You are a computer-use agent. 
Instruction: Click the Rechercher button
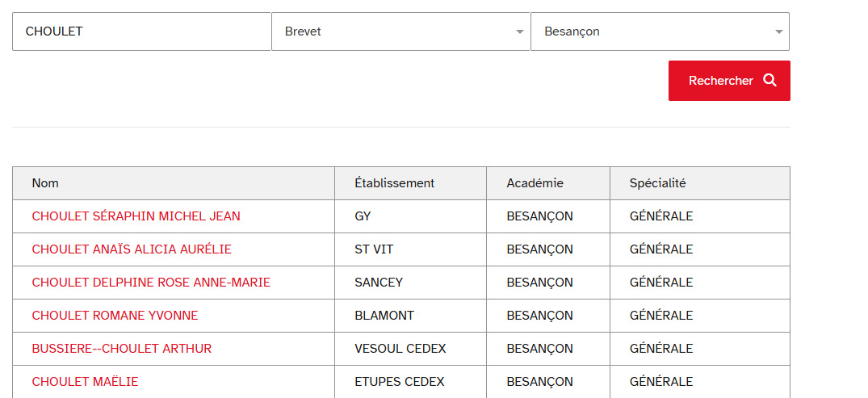(729, 81)
